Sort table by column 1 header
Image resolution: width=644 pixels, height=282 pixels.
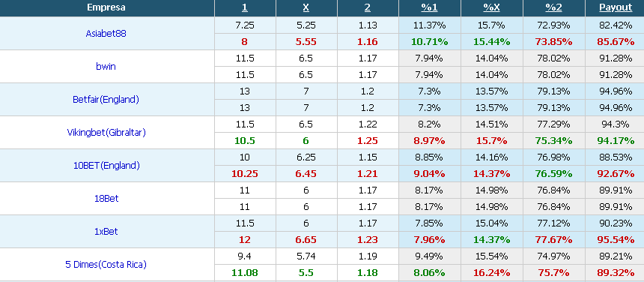pos(245,7)
